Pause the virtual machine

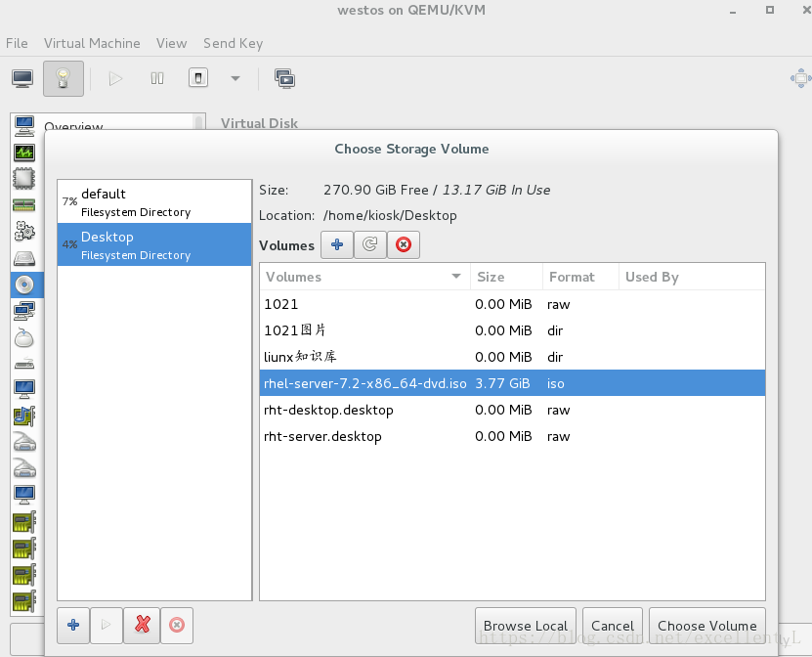(157, 79)
